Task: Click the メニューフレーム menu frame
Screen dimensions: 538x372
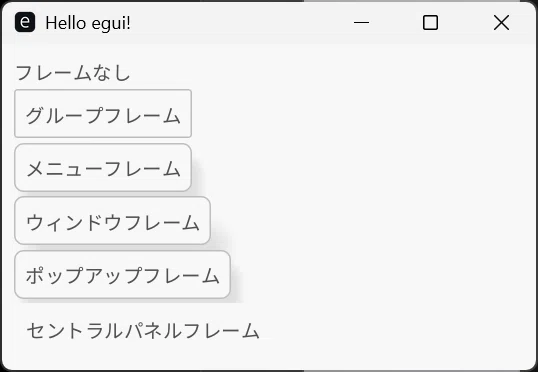Action: 103,167
